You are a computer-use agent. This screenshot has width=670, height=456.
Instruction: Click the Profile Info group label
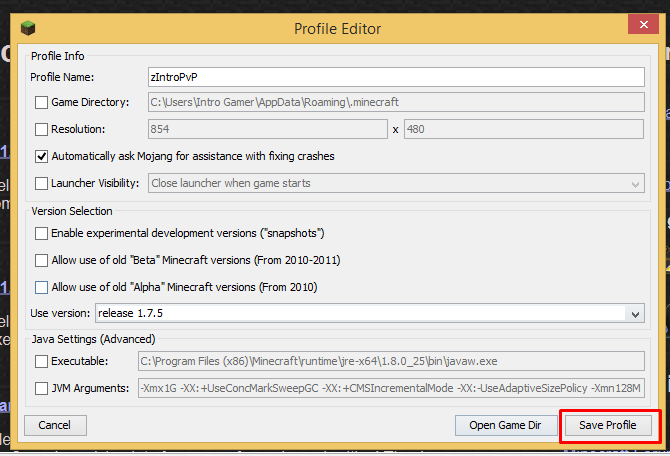pyautogui.click(x=58, y=56)
